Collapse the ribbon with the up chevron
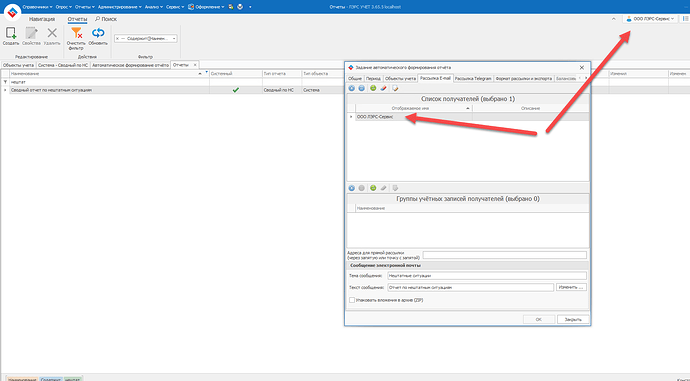 (614, 19)
